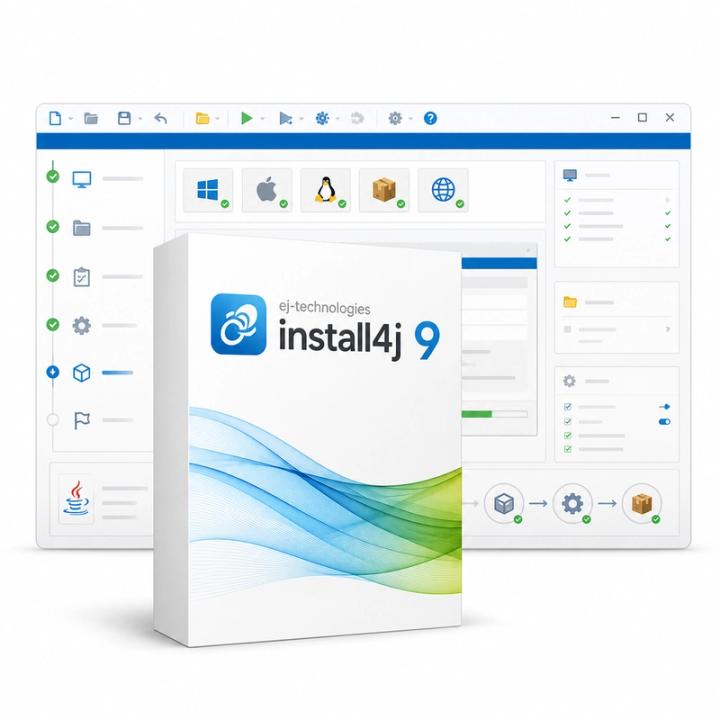Toggle the first checkbox in the gear panel

coord(568,406)
